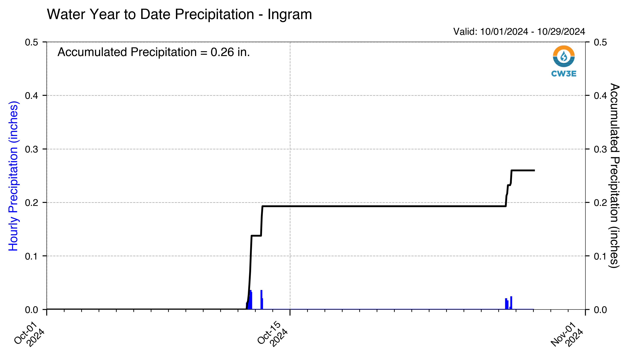Click the 0.4 tick on the right axis

point(600,95)
